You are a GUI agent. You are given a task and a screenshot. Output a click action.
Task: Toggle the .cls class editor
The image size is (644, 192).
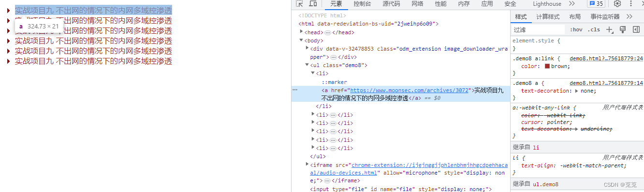pyautogui.click(x=594, y=30)
